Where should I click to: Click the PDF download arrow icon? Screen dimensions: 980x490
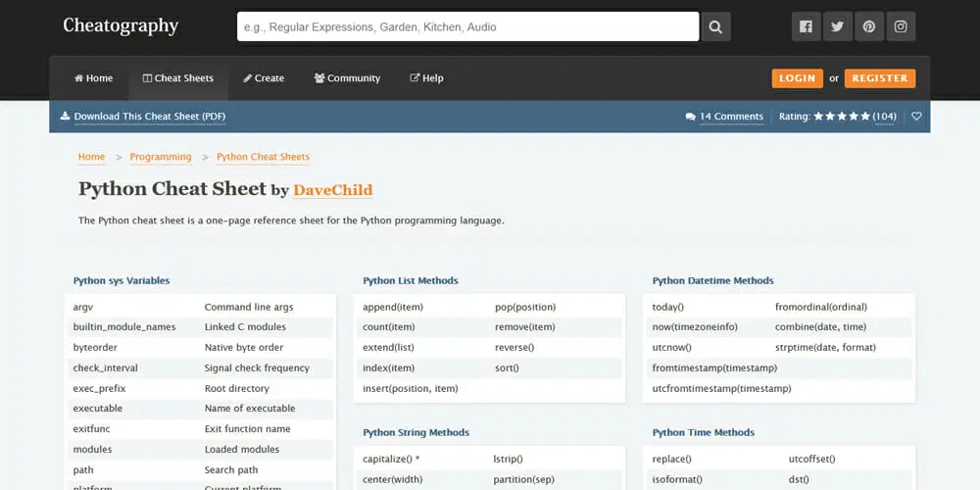pyautogui.click(x=65, y=117)
